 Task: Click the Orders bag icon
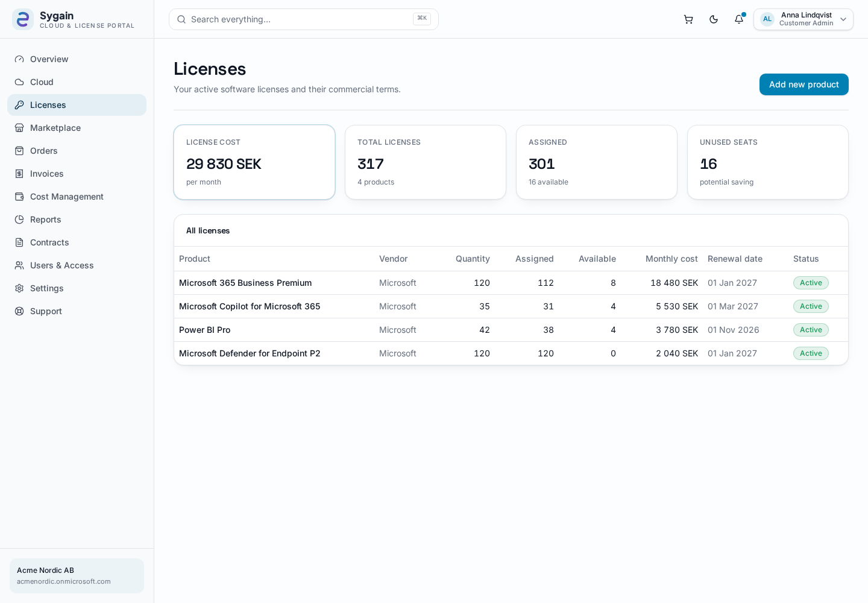(19, 151)
